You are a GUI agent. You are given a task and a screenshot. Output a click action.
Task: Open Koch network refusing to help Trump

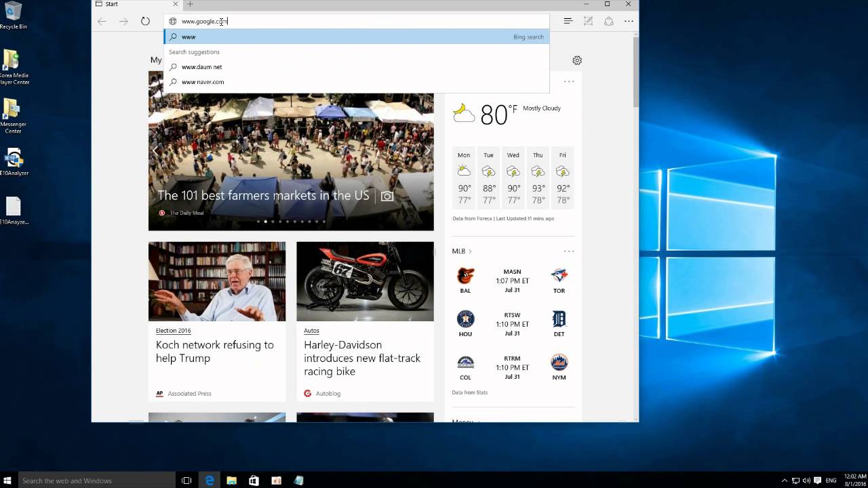[215, 351]
